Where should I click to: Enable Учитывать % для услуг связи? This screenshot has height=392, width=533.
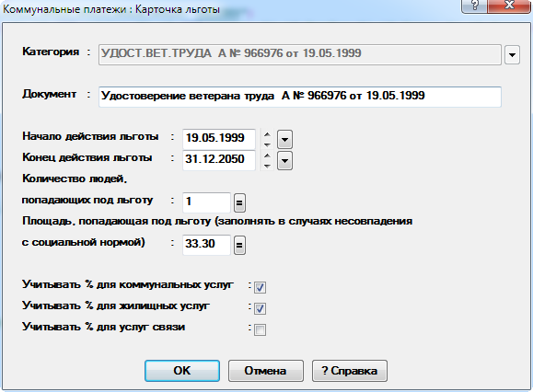coord(260,329)
